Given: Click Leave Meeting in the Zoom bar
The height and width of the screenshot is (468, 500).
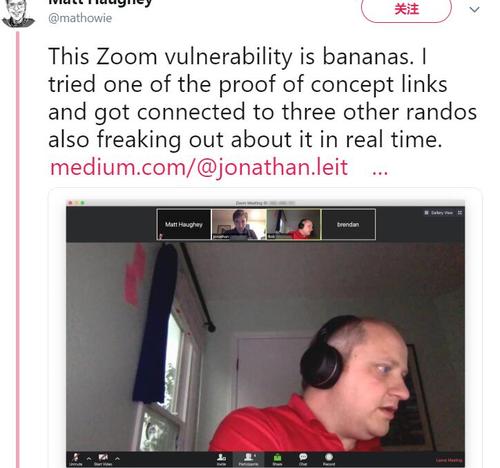Looking at the screenshot, I should (x=449, y=460).
